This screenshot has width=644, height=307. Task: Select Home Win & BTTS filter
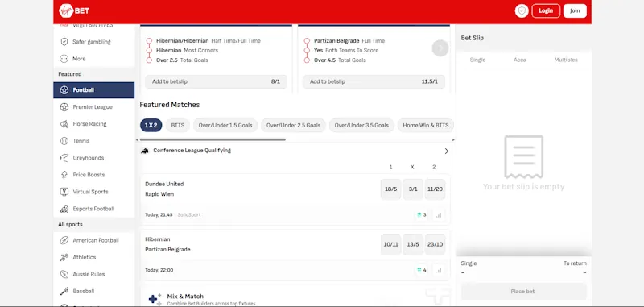click(x=426, y=126)
